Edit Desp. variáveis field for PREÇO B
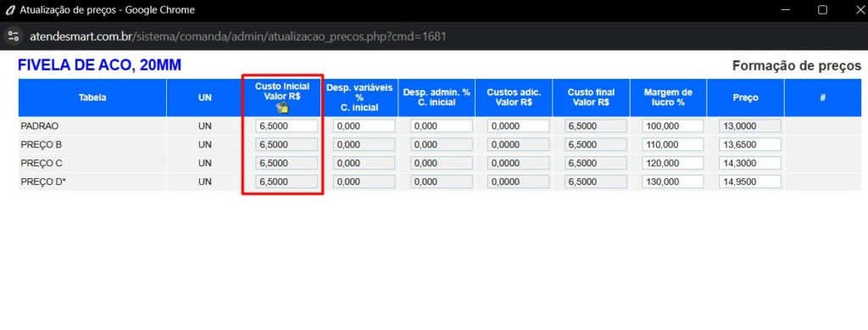 364,144
